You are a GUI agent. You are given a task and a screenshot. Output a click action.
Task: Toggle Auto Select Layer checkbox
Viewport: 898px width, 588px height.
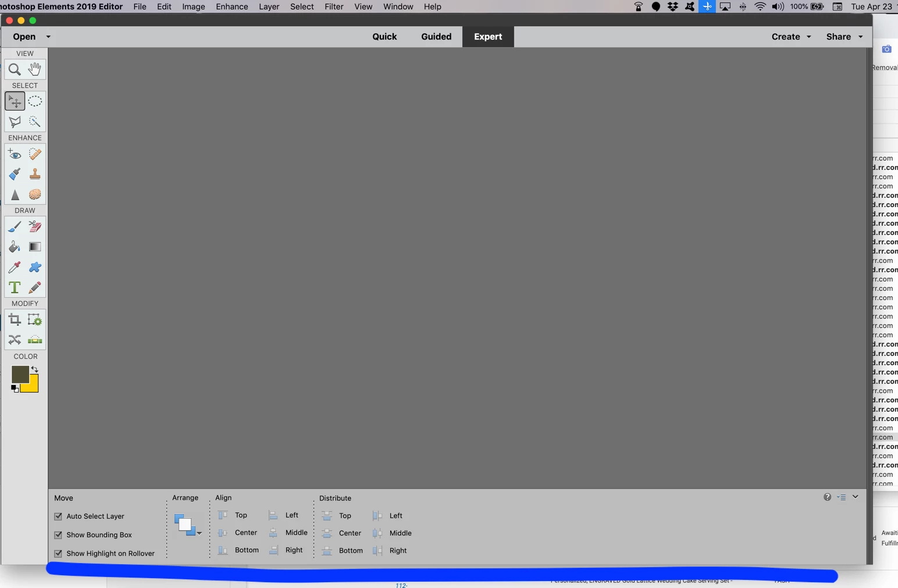point(58,516)
